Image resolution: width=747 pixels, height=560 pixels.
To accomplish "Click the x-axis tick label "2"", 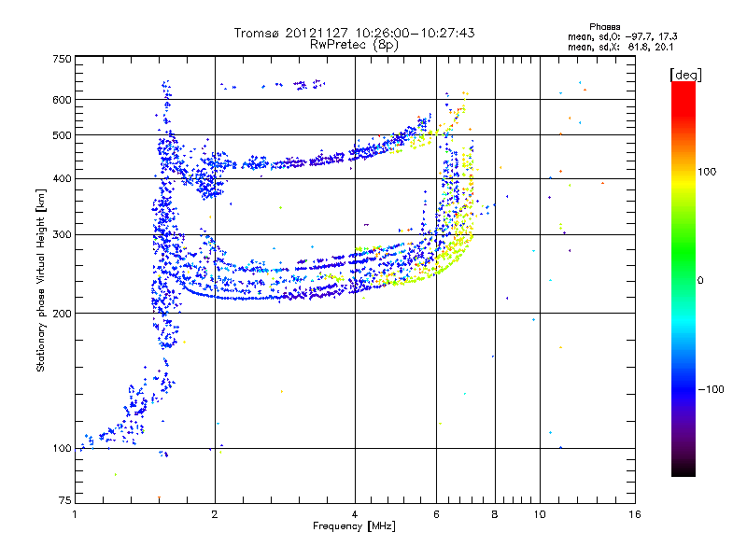I will click(215, 514).
